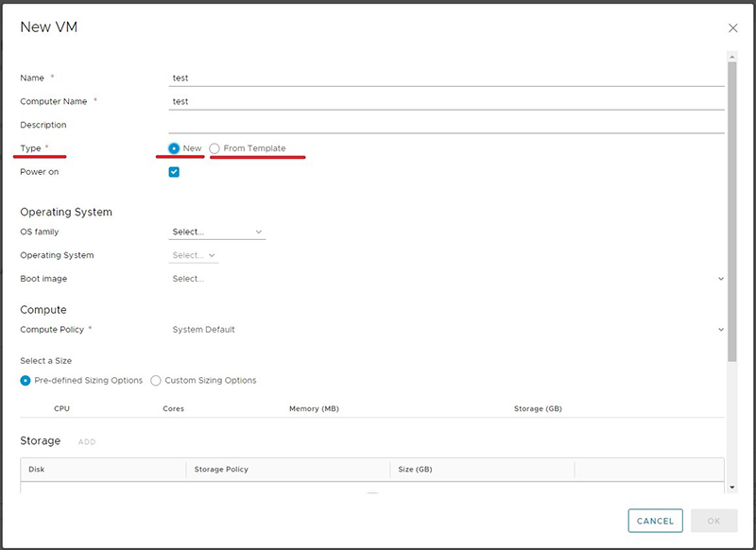
Task: Open the OS family dropdown
Action: pyautogui.click(x=217, y=232)
